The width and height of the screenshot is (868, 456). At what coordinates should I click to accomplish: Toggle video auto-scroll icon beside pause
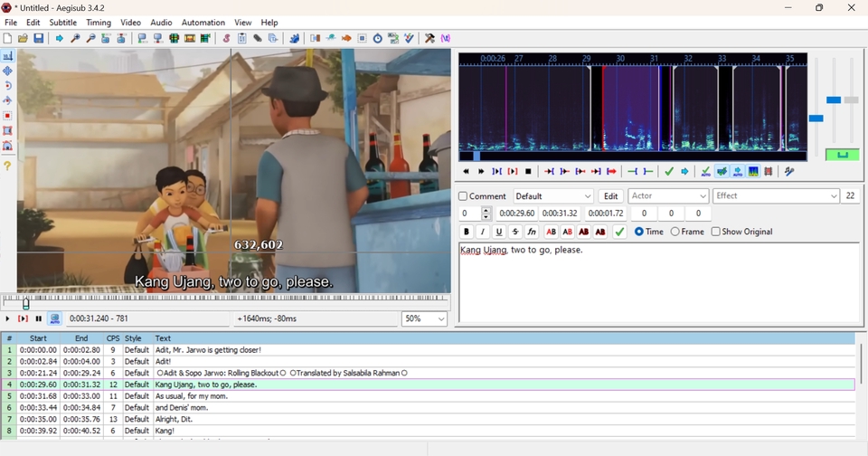pos(54,318)
